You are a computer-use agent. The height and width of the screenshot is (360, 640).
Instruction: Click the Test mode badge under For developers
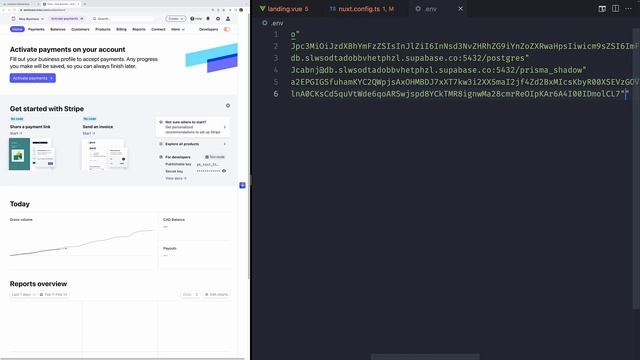215,157
